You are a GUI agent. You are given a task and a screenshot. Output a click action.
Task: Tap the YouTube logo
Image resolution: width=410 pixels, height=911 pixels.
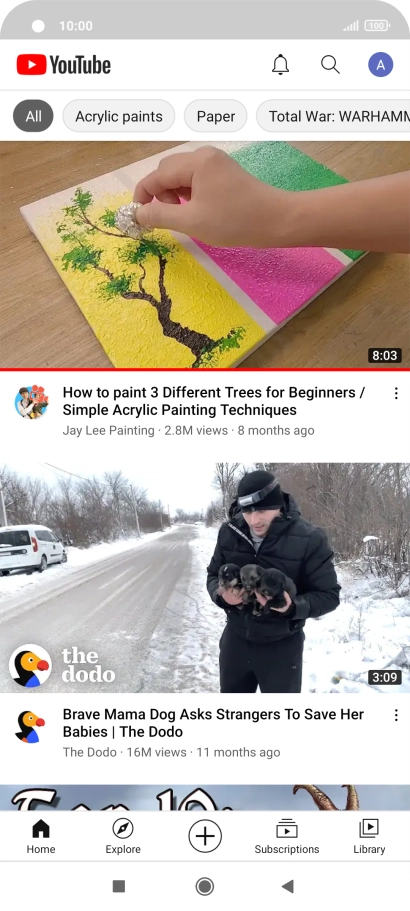(x=63, y=64)
